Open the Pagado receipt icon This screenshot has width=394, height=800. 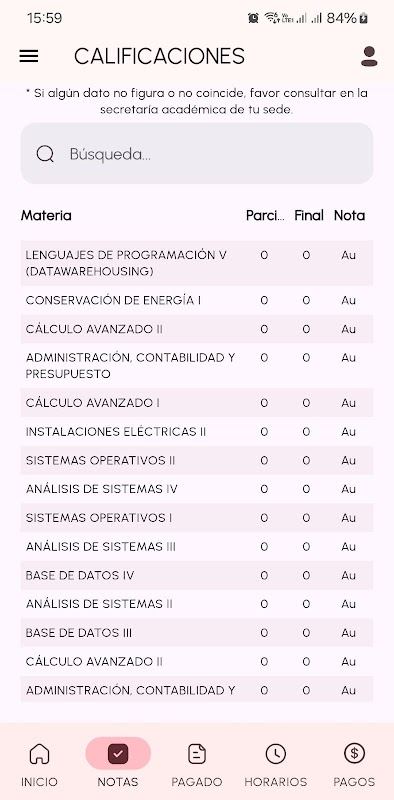pyautogui.click(x=196, y=754)
